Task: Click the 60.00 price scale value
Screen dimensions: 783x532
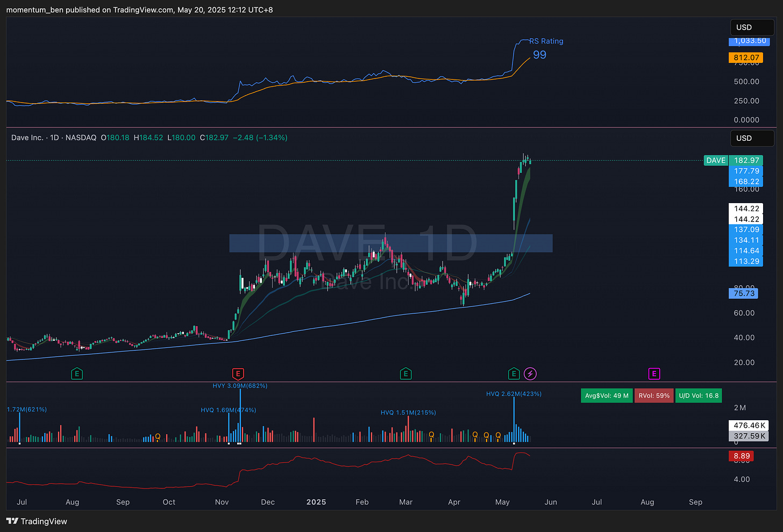Action: click(744, 313)
